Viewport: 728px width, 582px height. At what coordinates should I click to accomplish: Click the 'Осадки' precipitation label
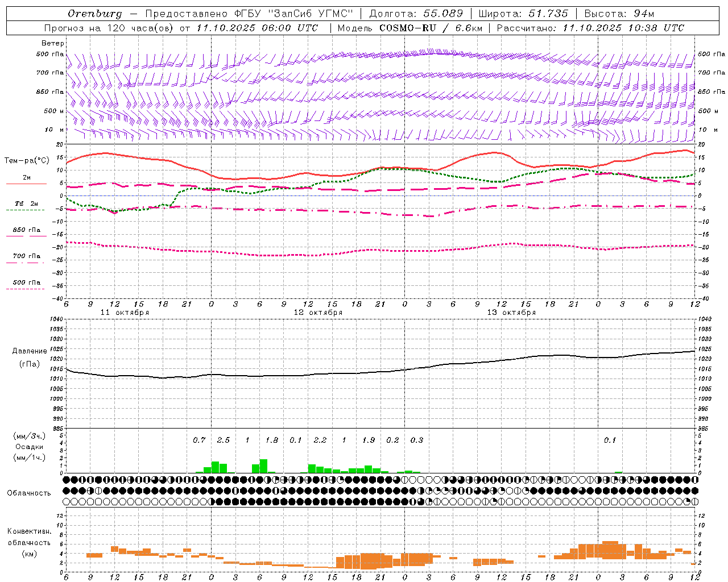30,447
